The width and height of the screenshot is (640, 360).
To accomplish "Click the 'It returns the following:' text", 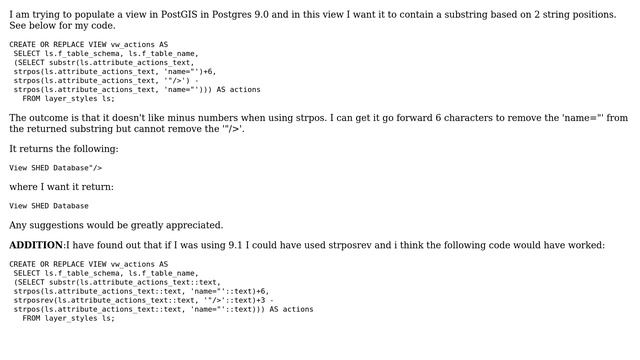I will click(64, 149).
